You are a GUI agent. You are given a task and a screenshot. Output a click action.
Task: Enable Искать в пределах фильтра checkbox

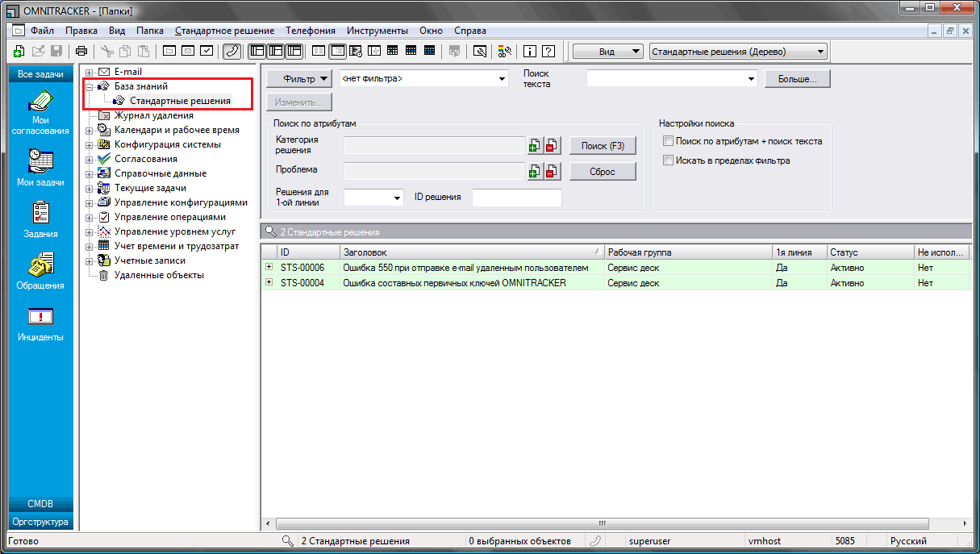tap(668, 160)
